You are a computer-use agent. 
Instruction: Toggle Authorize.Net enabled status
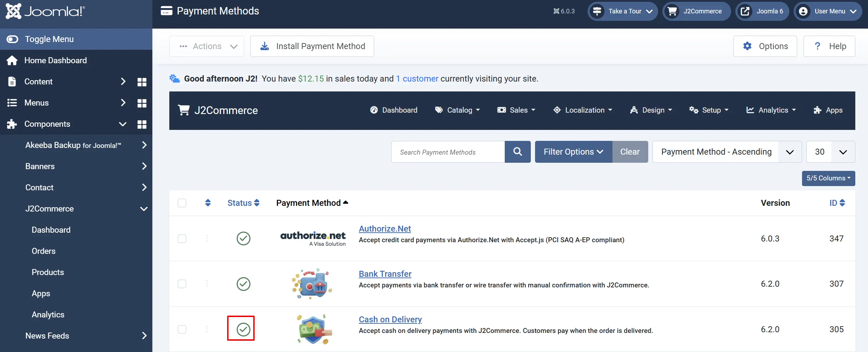(243, 239)
